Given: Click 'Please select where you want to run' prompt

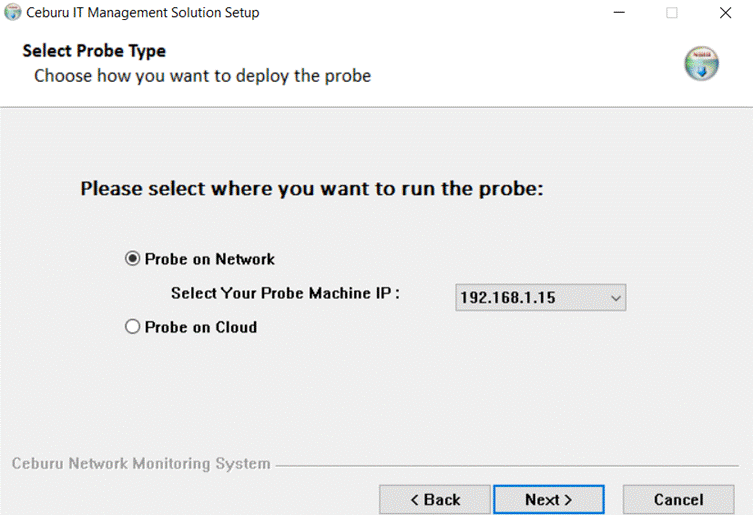Looking at the screenshot, I should 312,189.
